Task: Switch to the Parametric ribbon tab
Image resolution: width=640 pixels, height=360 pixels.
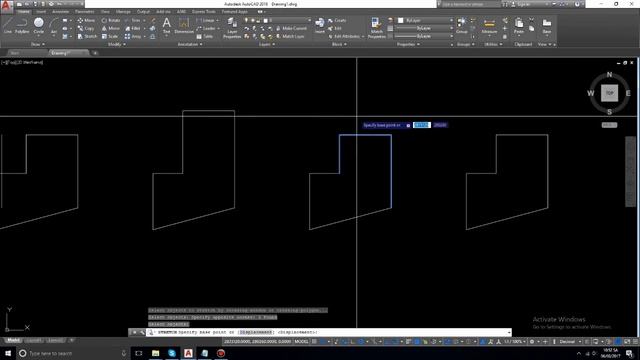Action: point(84,12)
